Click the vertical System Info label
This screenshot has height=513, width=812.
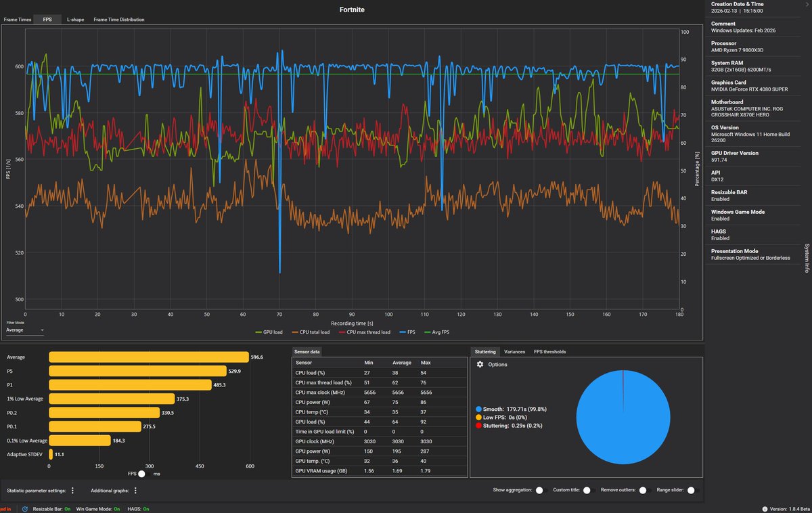[807, 258]
